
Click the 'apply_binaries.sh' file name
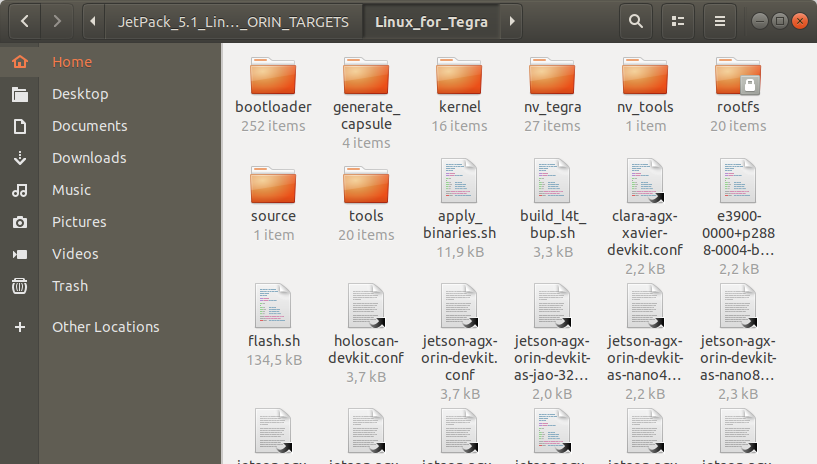click(460, 224)
